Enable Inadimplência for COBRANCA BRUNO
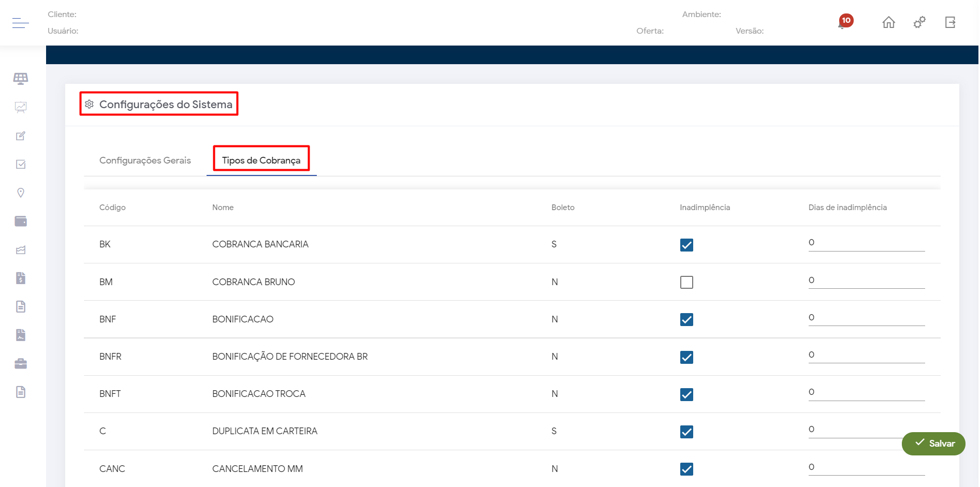Screen dimensions: 980x487 [x=686, y=282]
